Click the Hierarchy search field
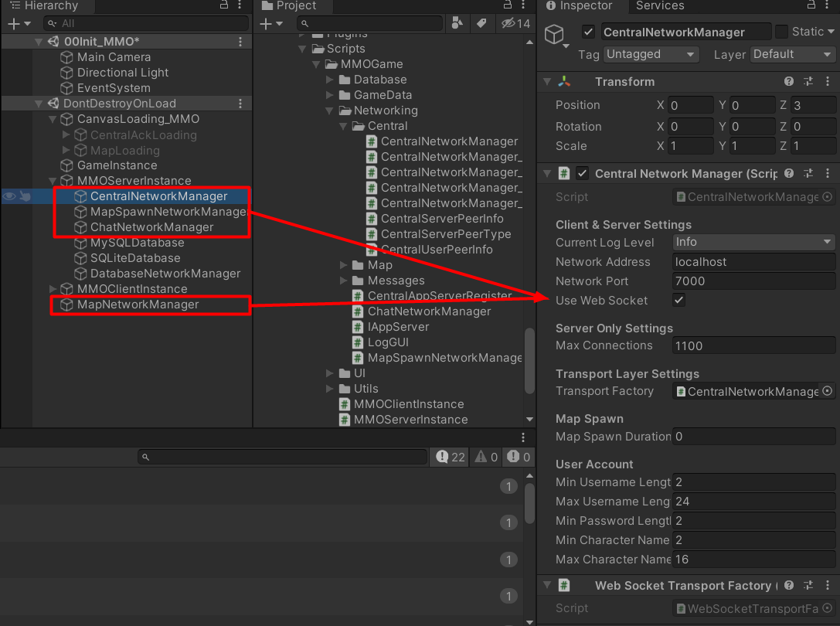840x626 pixels. point(146,24)
